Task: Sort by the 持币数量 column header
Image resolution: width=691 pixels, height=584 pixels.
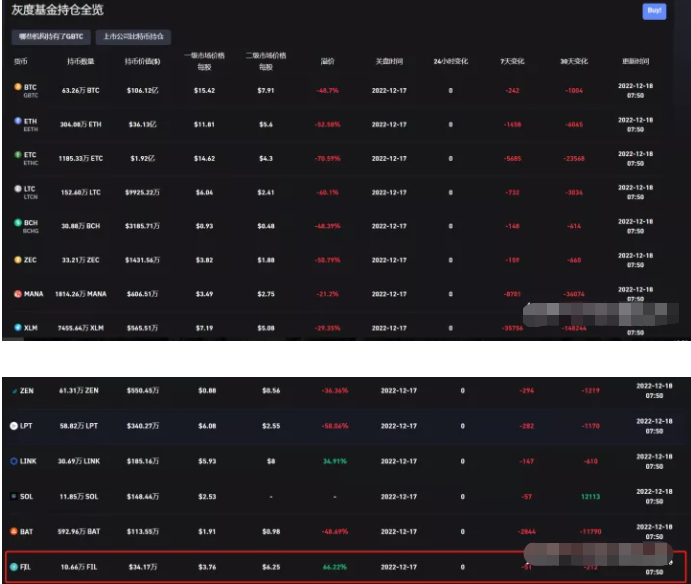Action: pos(81,61)
